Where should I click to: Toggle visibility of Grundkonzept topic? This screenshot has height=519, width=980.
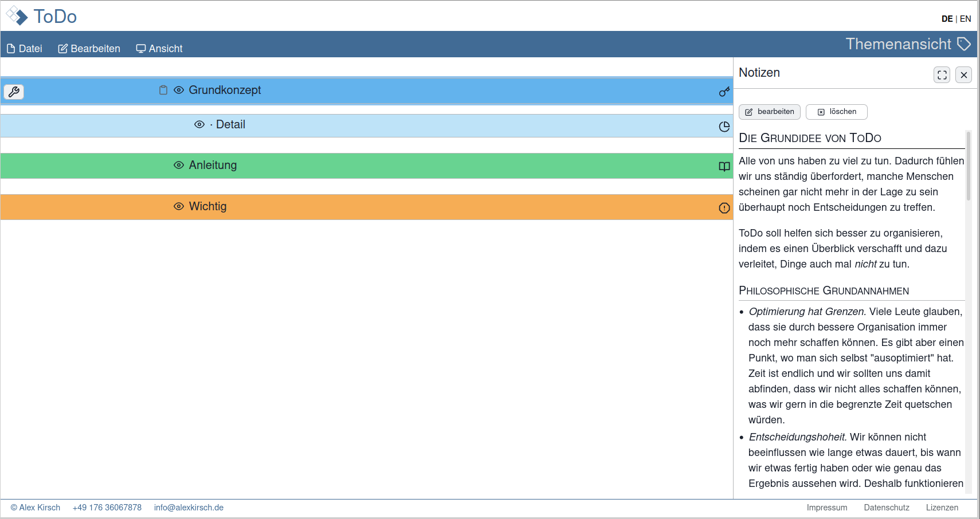click(x=179, y=90)
